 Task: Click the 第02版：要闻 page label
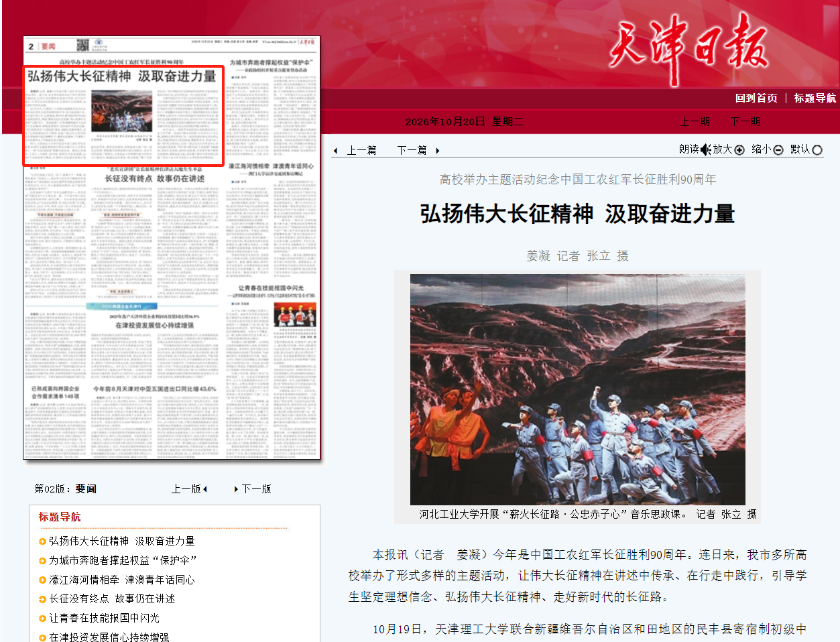click(66, 489)
